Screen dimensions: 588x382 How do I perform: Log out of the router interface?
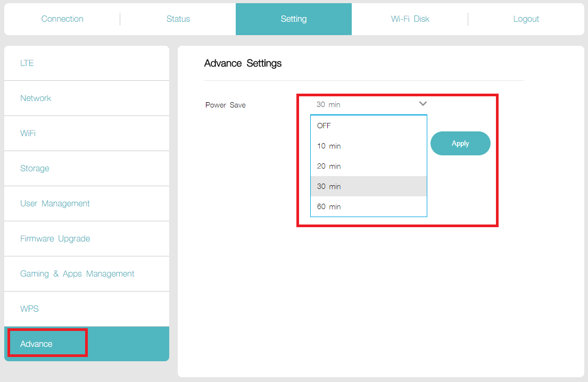point(526,19)
